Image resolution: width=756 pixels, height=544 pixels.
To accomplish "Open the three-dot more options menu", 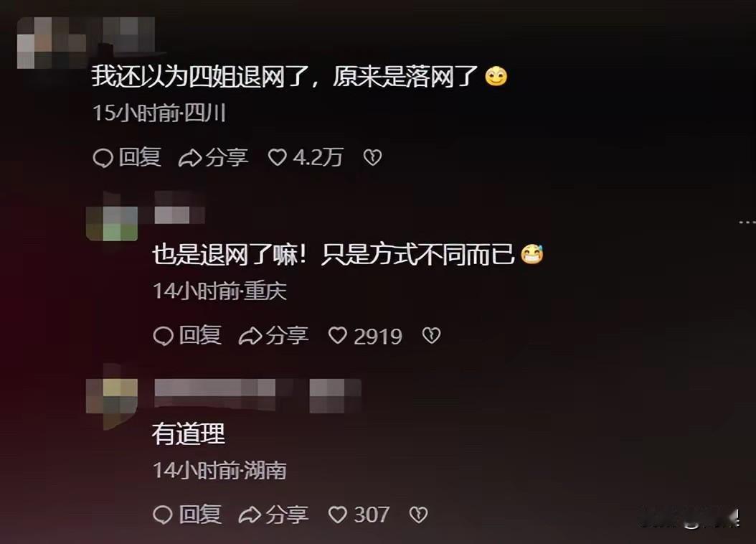I will (747, 222).
